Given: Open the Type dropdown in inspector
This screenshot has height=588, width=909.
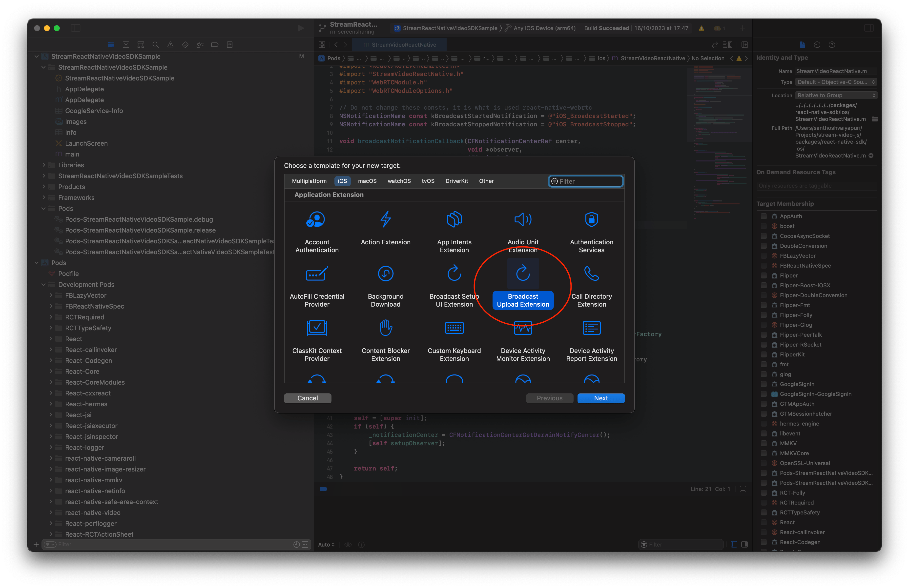Looking at the screenshot, I should click(x=836, y=82).
